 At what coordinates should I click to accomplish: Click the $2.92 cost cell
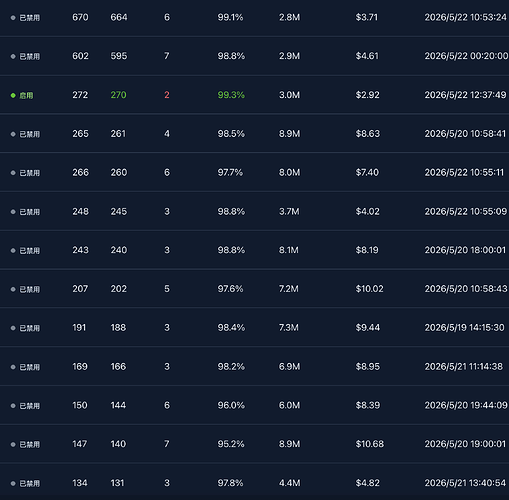(x=367, y=95)
